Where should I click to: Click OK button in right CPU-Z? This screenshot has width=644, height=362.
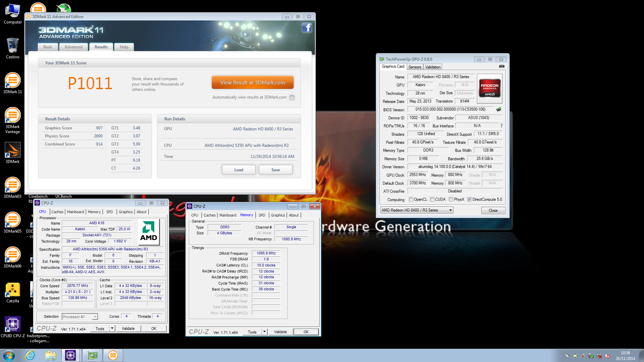point(306,332)
